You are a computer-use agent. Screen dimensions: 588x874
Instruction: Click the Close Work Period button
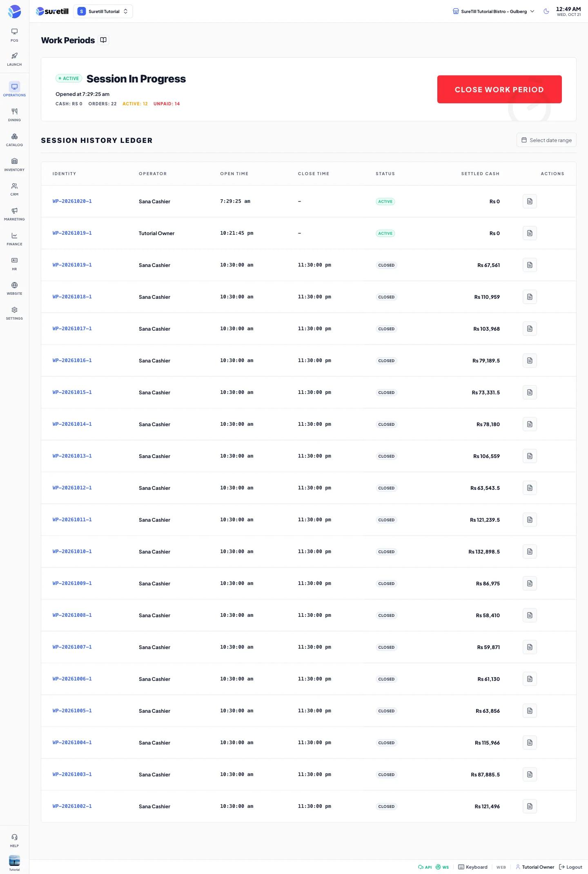[x=499, y=89]
